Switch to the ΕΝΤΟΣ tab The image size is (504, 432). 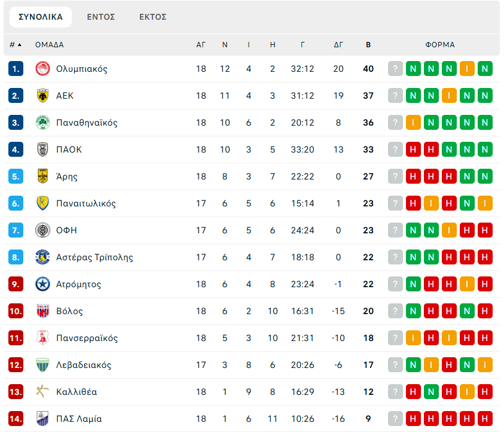(x=101, y=17)
